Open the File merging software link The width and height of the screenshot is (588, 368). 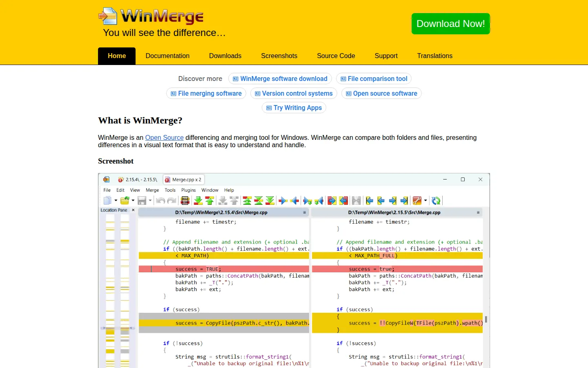coord(206,93)
